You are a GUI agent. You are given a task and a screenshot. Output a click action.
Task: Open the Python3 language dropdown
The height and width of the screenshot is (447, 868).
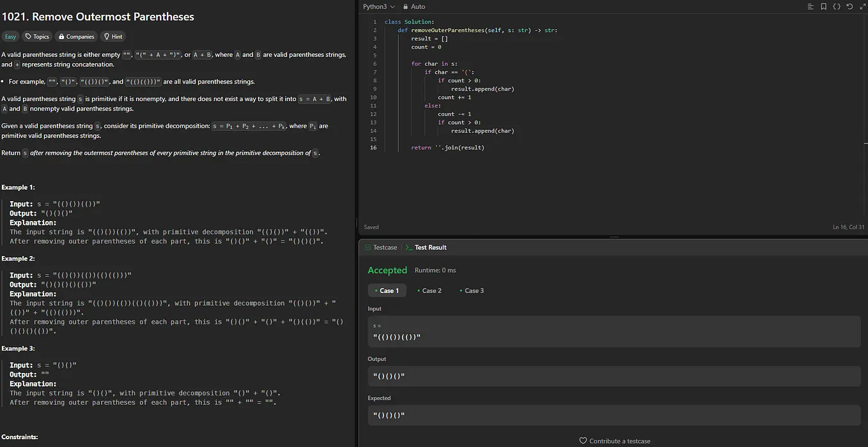click(x=378, y=6)
